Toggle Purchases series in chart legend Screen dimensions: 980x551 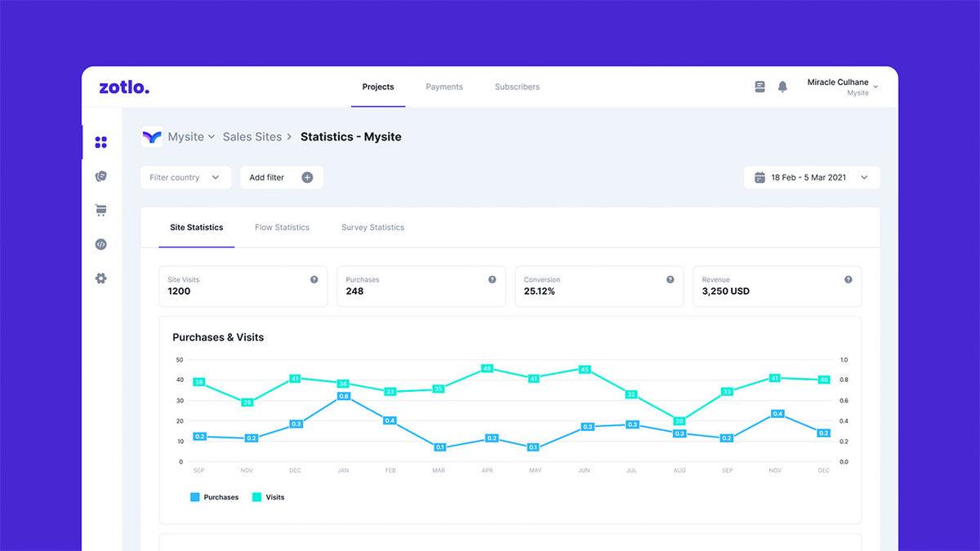coord(215,497)
